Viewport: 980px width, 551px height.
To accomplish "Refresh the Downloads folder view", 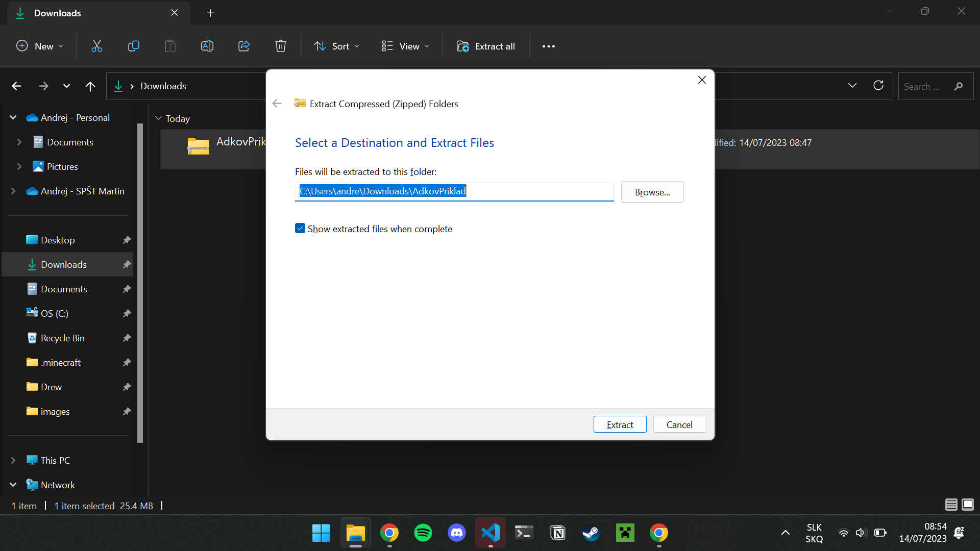I will click(878, 85).
